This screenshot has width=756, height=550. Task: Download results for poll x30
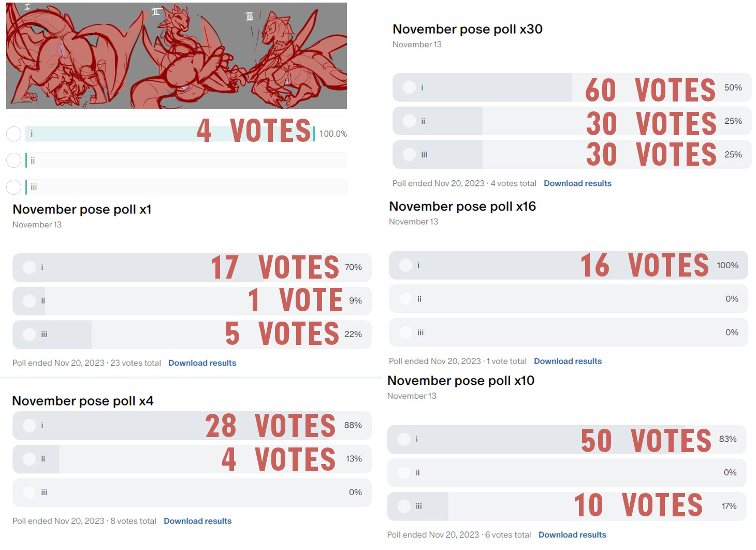(x=577, y=183)
